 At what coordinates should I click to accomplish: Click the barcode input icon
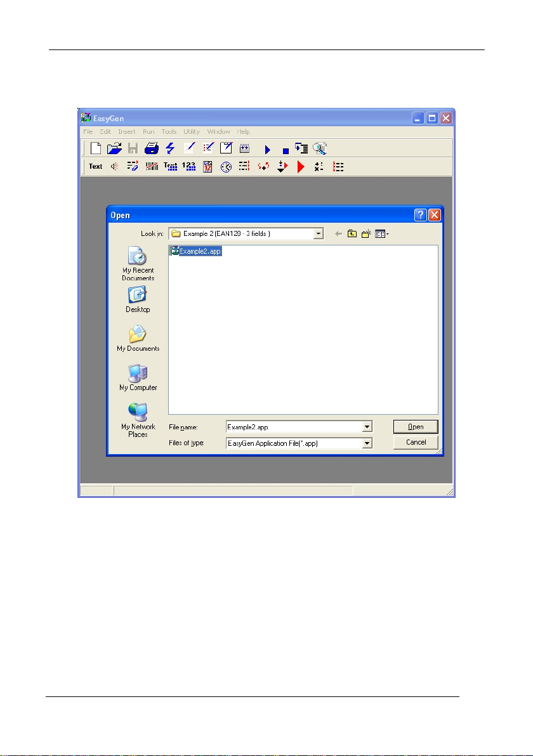pyautogui.click(x=152, y=166)
